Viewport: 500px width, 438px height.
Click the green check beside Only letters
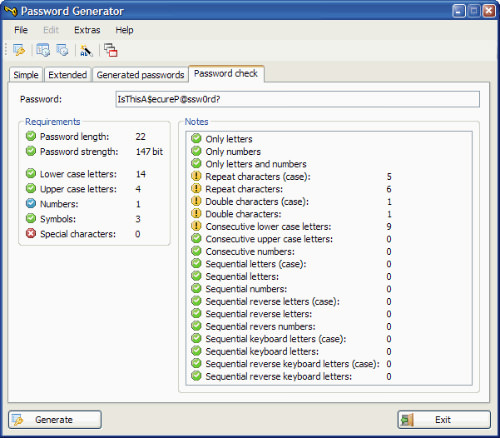tap(196, 138)
